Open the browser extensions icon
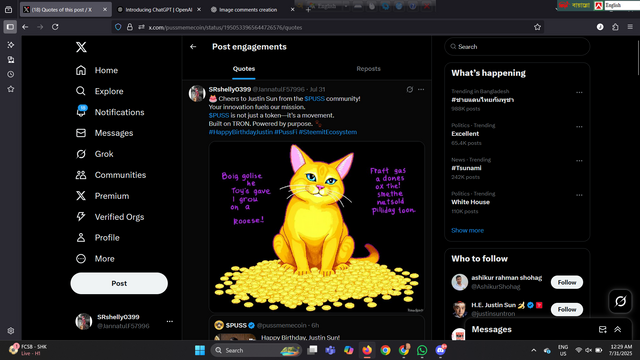 point(615,27)
